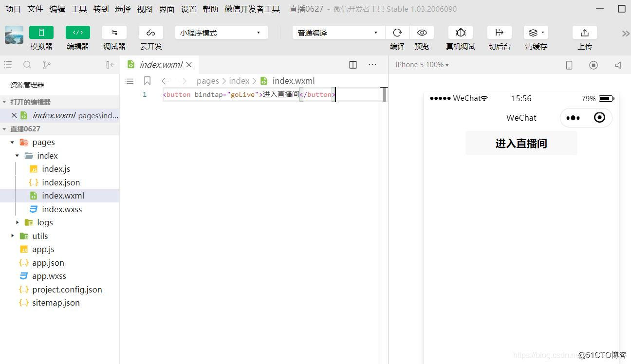
Task: Open the 编辑 menu
Action: pyautogui.click(x=57, y=9)
